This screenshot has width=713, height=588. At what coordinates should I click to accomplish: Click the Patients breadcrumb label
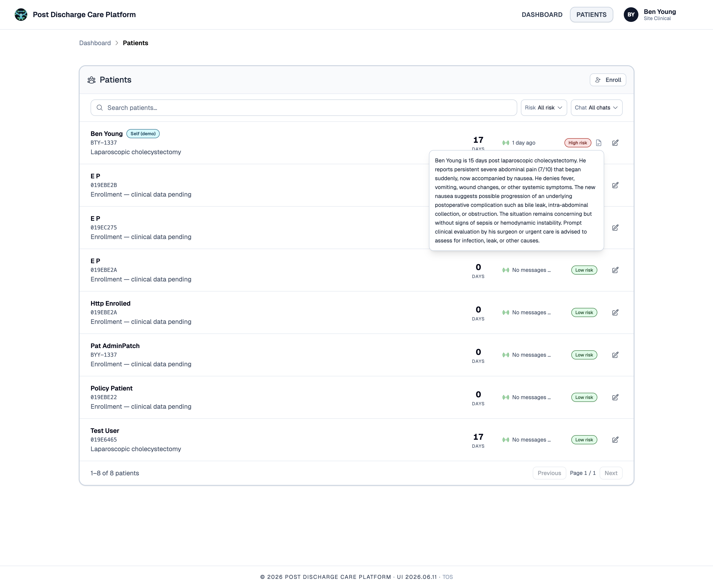[x=135, y=43]
